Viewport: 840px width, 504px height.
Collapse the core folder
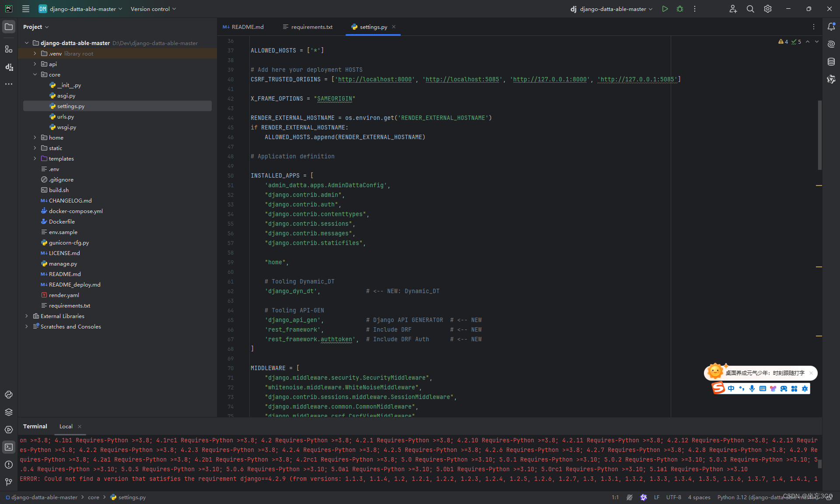coord(35,74)
